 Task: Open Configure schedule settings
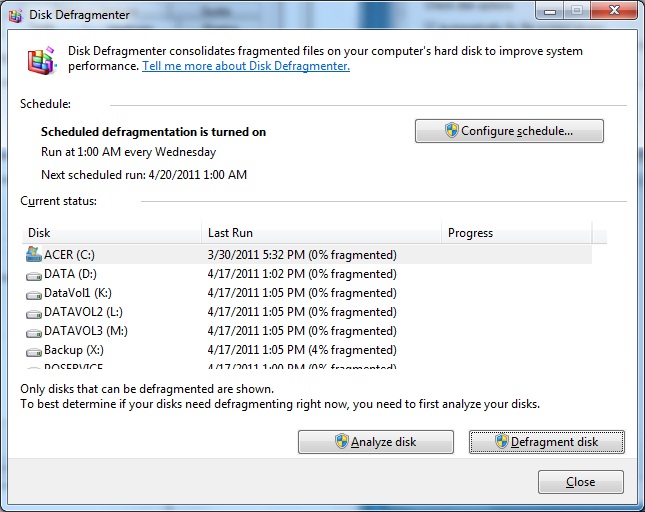[x=509, y=131]
